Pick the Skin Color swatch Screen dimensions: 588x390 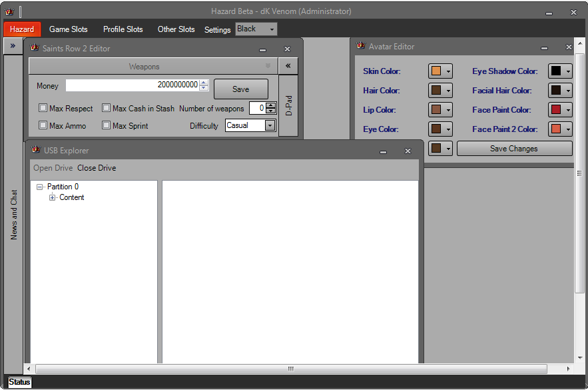click(436, 71)
